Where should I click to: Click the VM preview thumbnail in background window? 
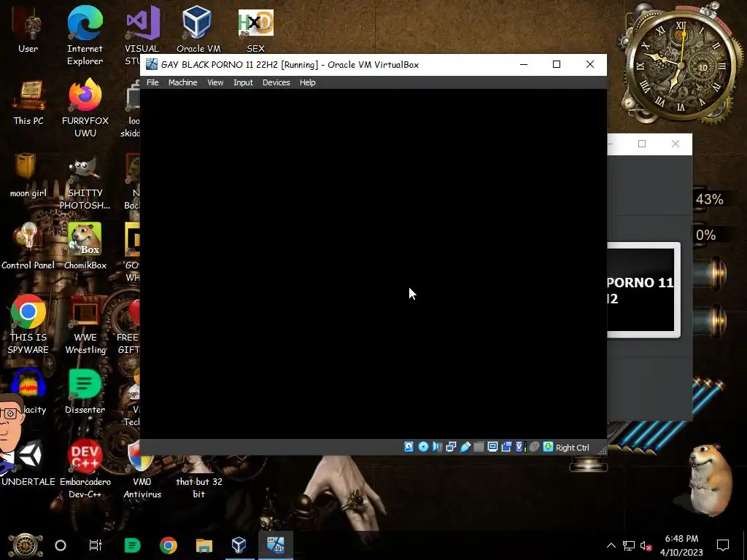click(x=643, y=290)
